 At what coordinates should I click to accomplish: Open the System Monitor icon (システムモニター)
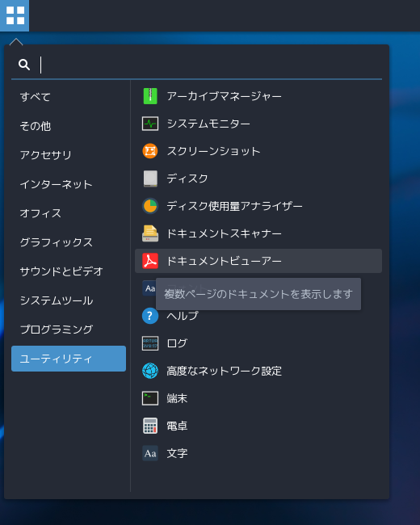tap(150, 124)
